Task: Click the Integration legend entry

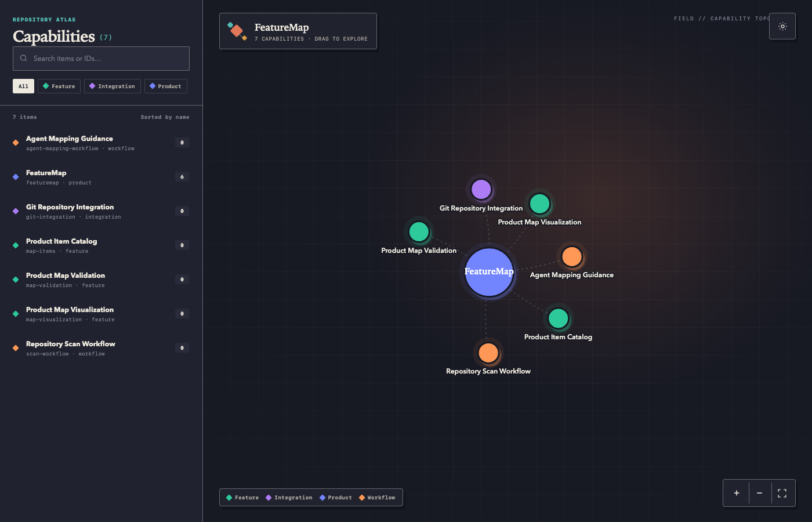Action: 289,498
